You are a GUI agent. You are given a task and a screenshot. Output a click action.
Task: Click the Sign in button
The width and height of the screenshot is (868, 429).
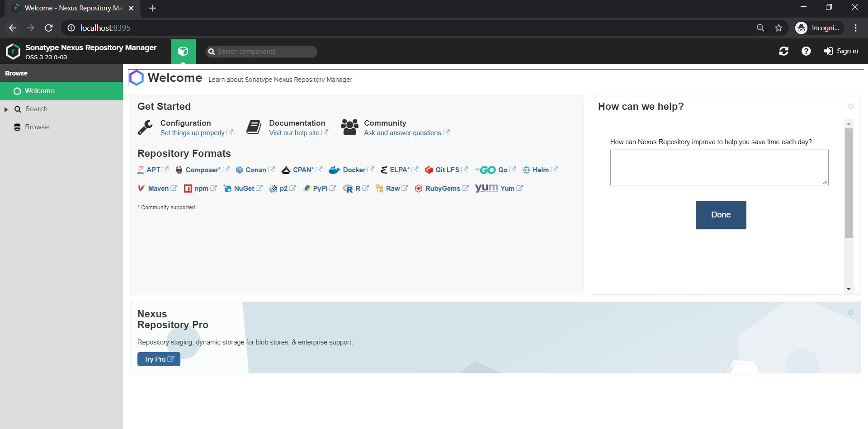click(x=841, y=52)
